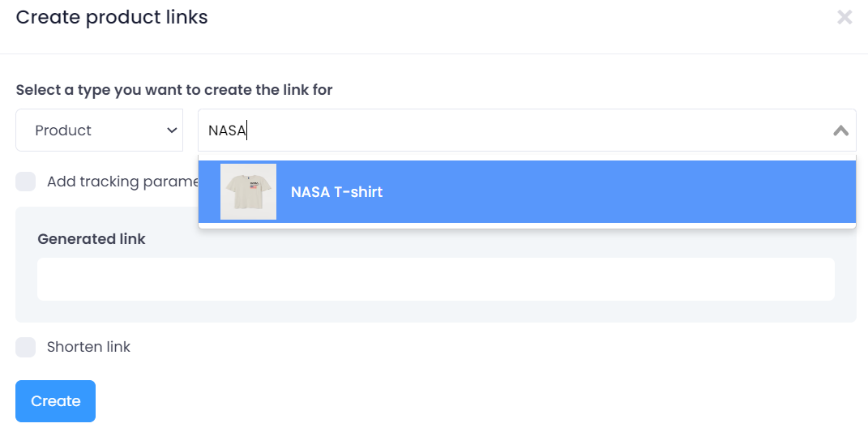The width and height of the screenshot is (868, 432).
Task: Click into the Generated link text box
Action: pos(435,280)
